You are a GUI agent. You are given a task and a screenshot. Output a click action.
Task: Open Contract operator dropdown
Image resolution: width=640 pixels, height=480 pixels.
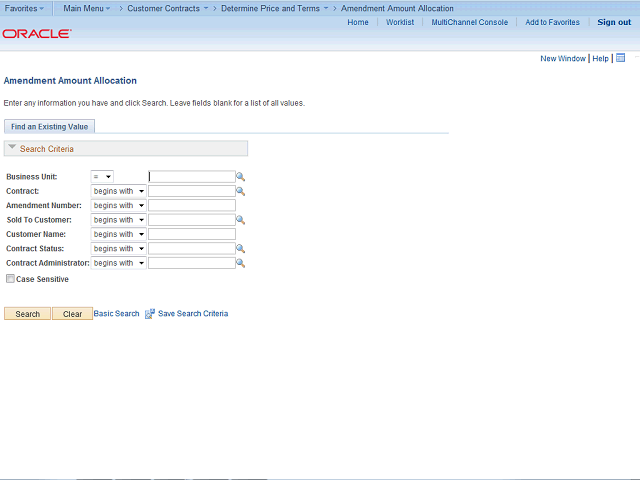118,191
